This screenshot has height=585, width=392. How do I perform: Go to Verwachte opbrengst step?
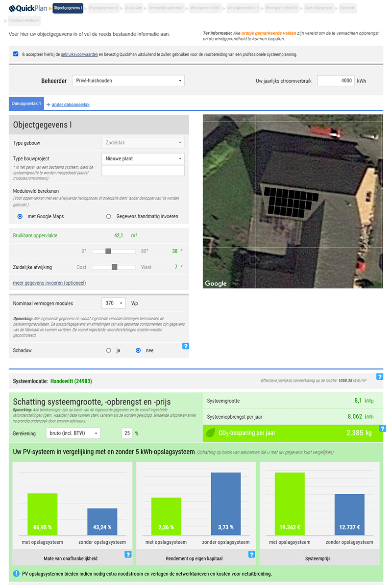point(166,8)
